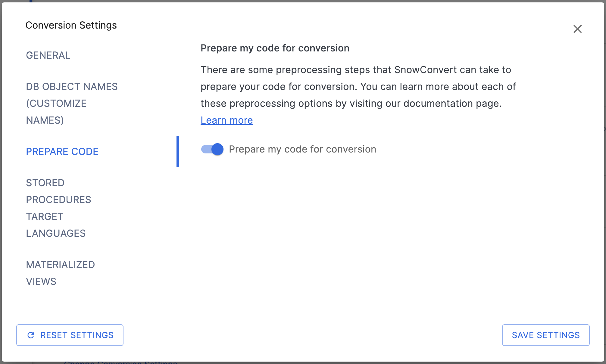Click SAVE SETTINGS to apply changes
Screen dimensions: 606x364
545,335
